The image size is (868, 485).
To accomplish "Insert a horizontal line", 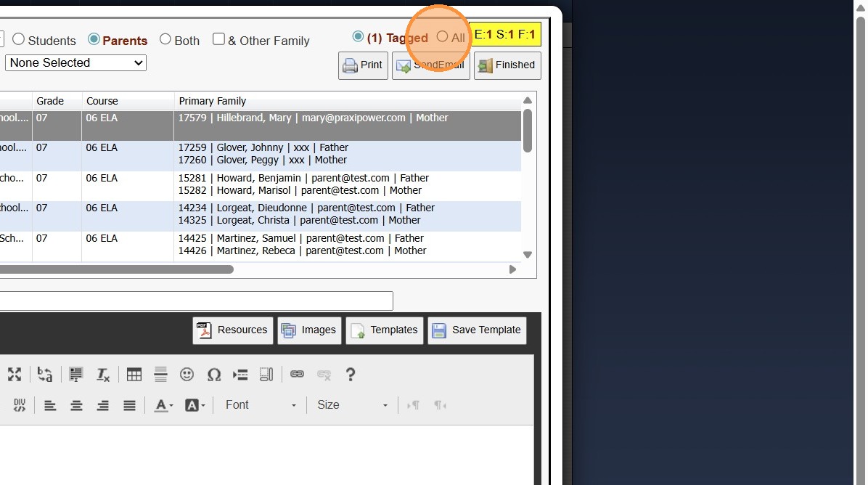I will [x=160, y=375].
